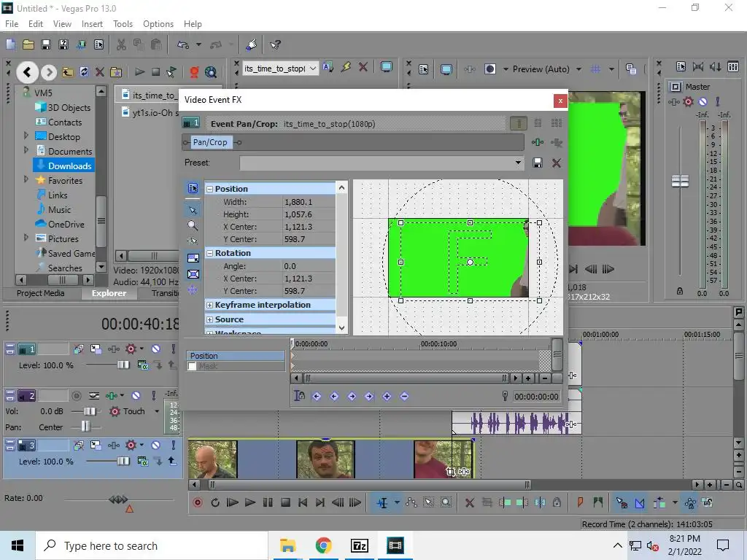Open the its_time_to_stop trimmer history dropdown
747x560 pixels.
point(313,69)
